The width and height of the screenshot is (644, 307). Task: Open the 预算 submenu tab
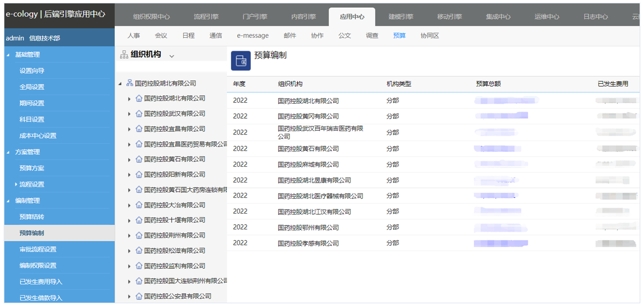[x=399, y=36]
